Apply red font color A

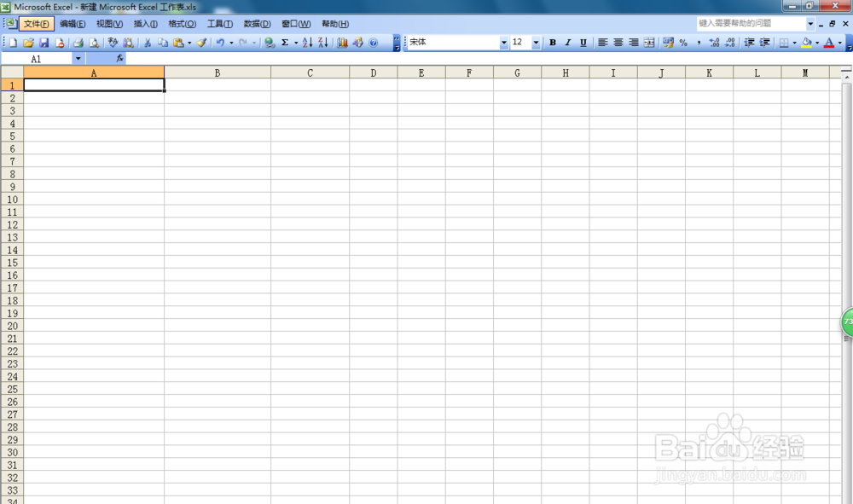pyautogui.click(x=829, y=43)
